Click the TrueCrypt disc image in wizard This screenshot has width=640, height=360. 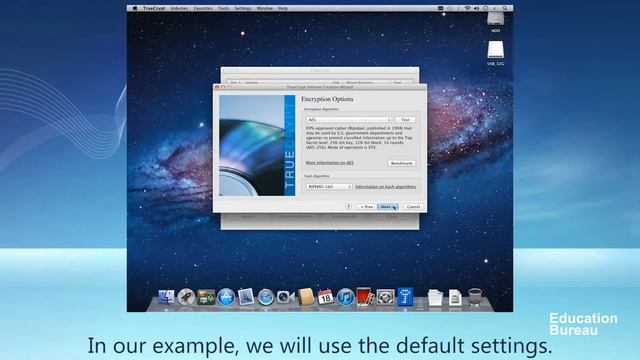257,145
